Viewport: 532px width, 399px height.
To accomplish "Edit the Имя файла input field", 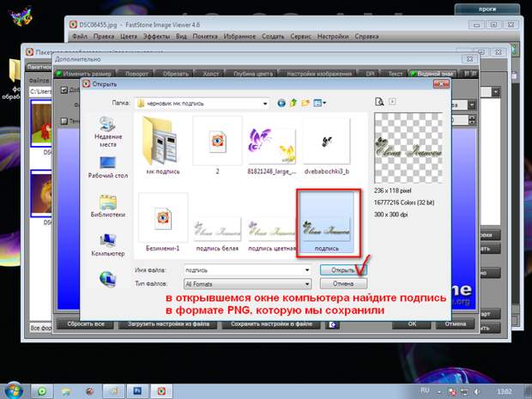I will click(244, 270).
